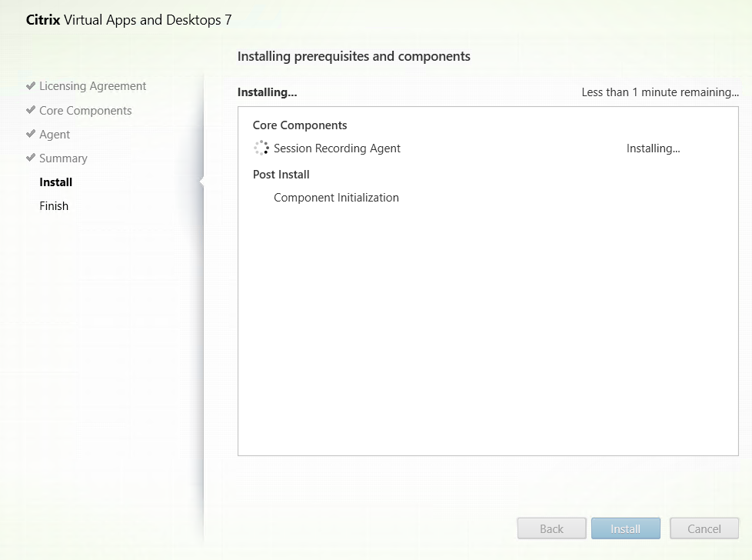Screen dimensions: 752x560
Task: Click the blue Install button
Action: click(x=625, y=528)
